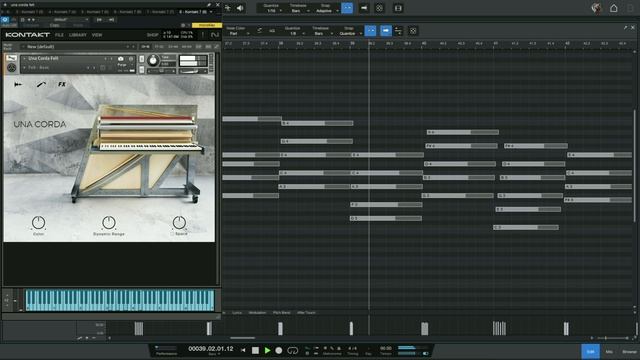Expand the instrument tab list arrow
640x360 pixels.
click(x=211, y=12)
